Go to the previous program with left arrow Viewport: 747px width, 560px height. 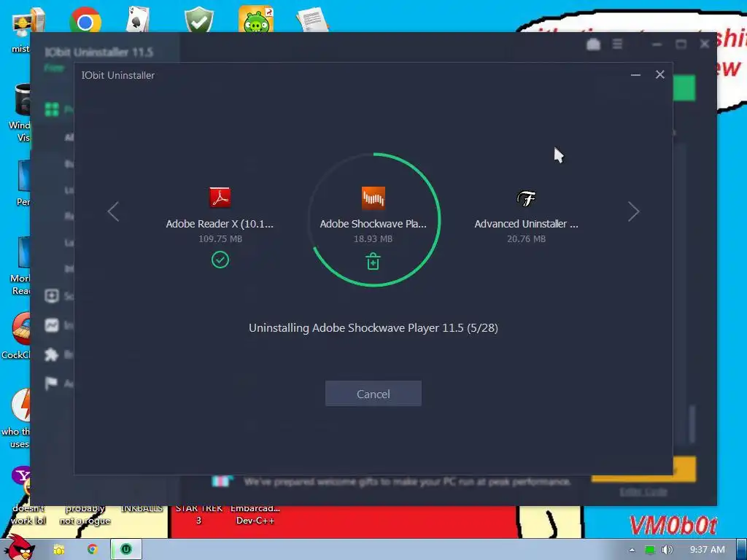click(113, 211)
